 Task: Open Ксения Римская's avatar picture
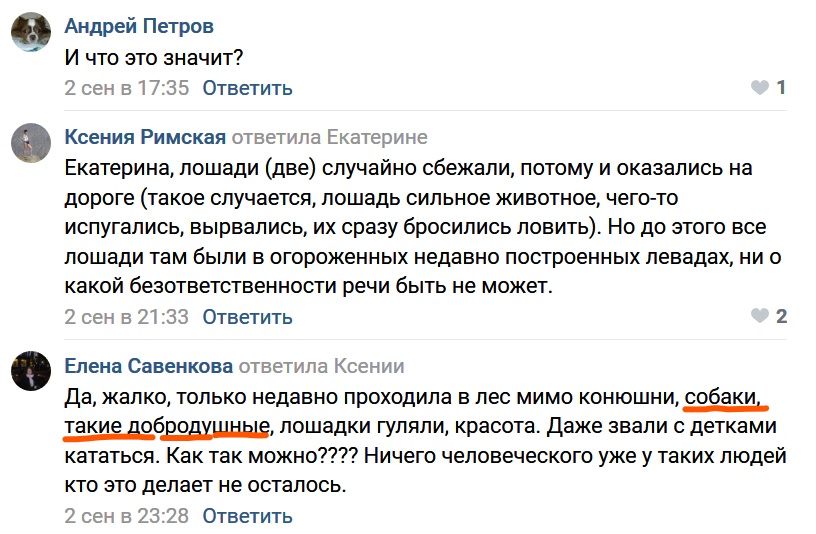31,143
